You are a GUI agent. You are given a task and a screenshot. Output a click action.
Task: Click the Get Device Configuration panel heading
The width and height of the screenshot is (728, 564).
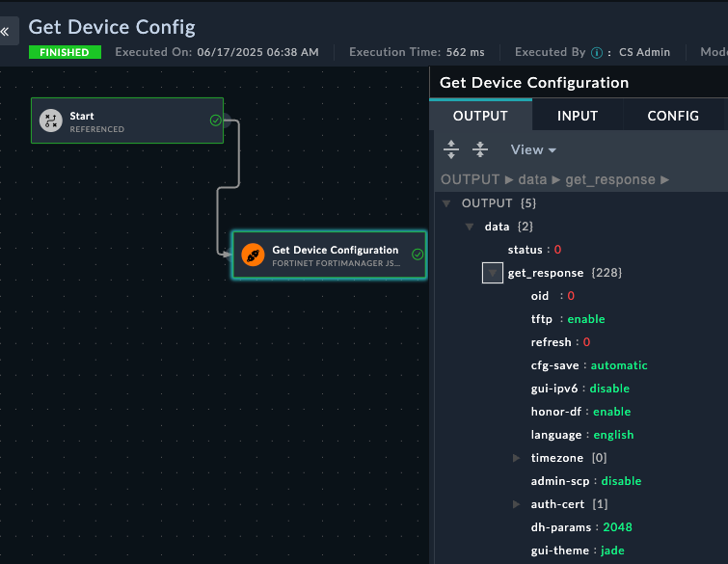coord(534,83)
